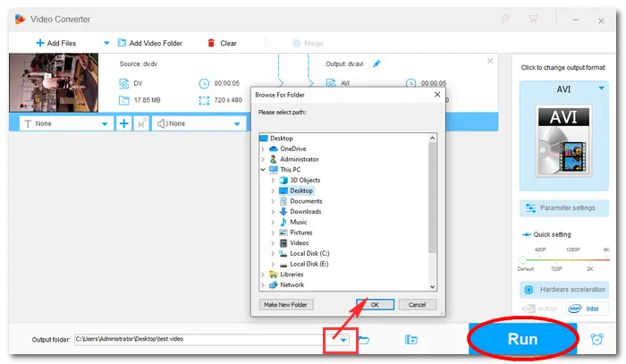Click the plus icon to add subtitle

pyautogui.click(x=123, y=123)
